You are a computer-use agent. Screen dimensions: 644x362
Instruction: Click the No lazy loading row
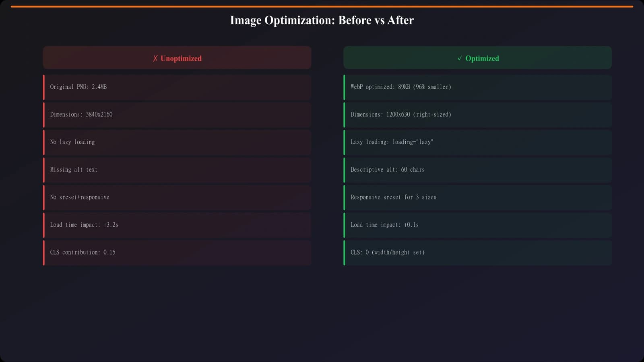point(177,142)
